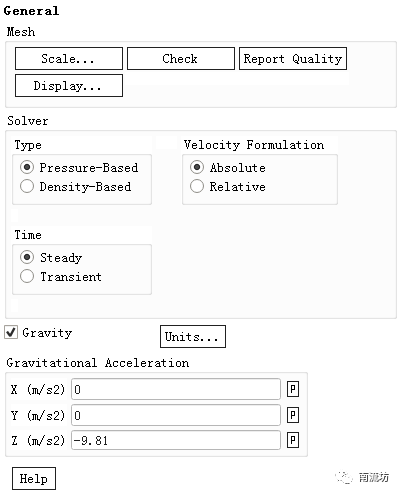Open Help for General panel
The image size is (401, 495).
click(x=34, y=479)
